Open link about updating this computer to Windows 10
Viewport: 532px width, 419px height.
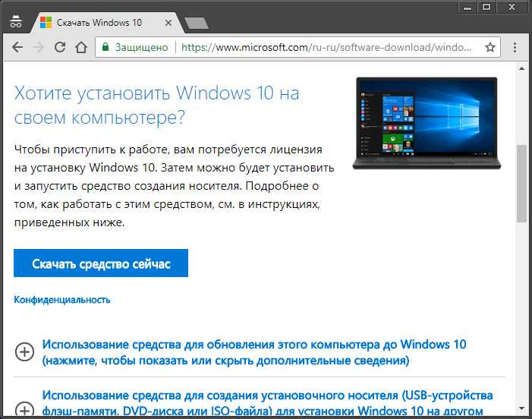[x=253, y=352]
